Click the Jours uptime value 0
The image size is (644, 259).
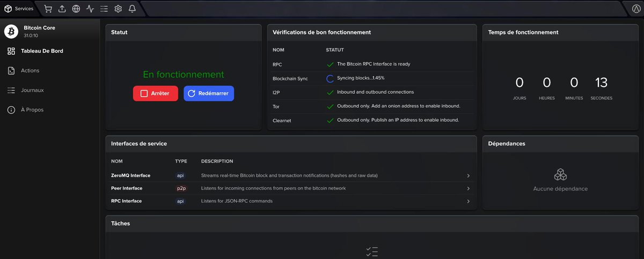tap(519, 83)
